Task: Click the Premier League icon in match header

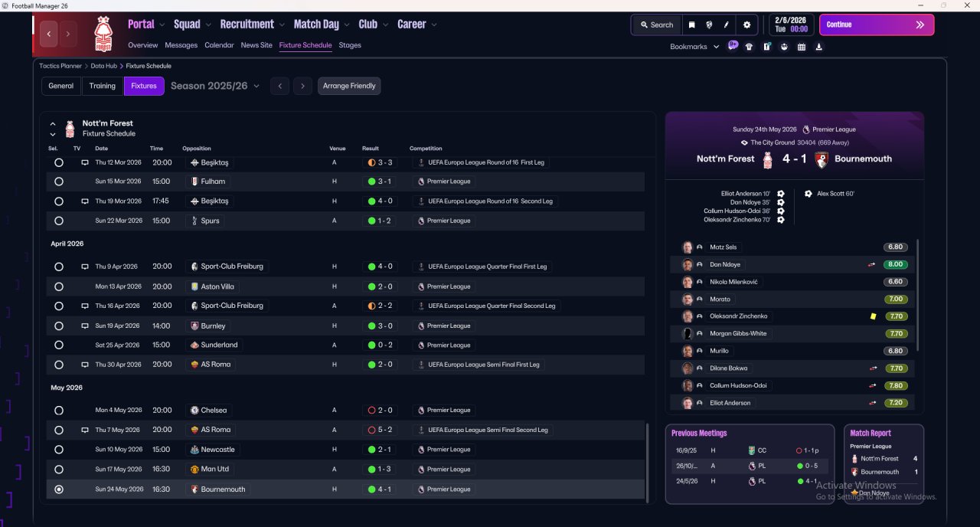Action: (805, 129)
